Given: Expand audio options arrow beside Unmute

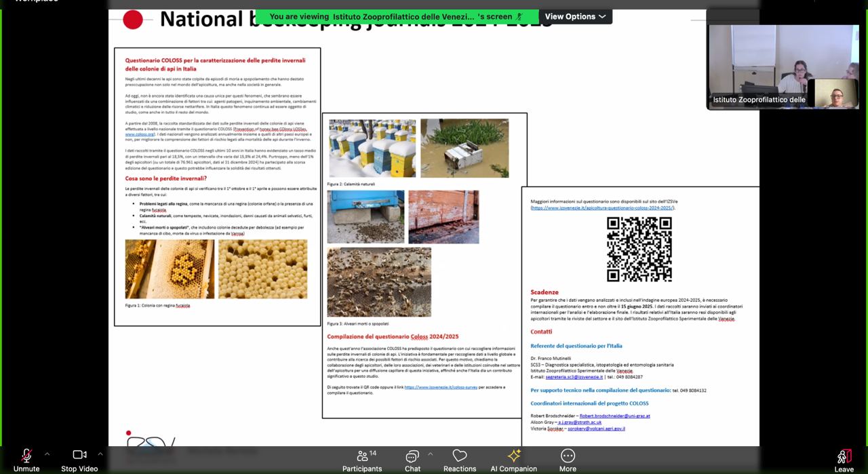Looking at the screenshot, I should tap(47, 454).
